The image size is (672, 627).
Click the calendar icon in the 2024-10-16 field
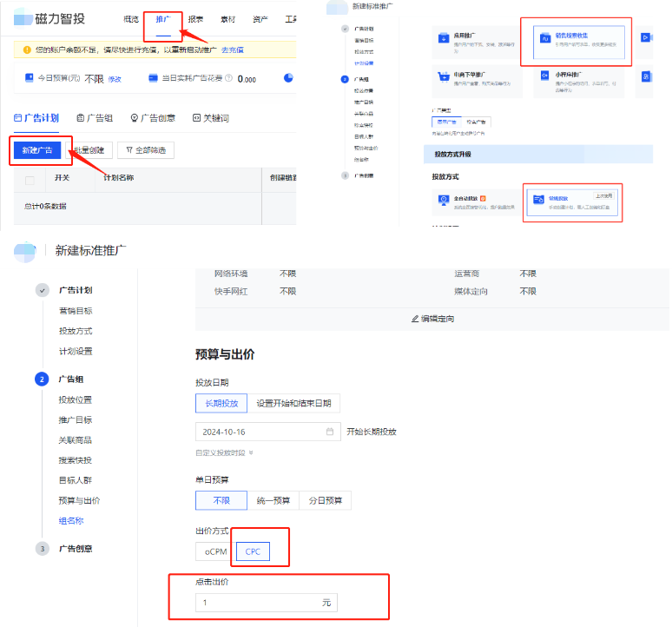tap(330, 432)
